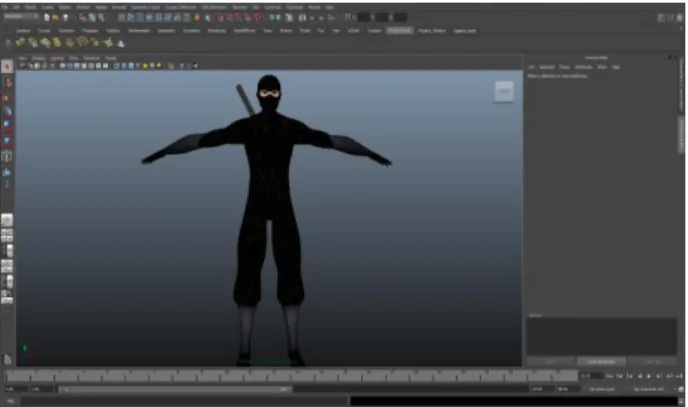Image resolution: width=688 pixels, height=407 pixels.
Task: Click the Load Attributes button
Action: [601, 362]
